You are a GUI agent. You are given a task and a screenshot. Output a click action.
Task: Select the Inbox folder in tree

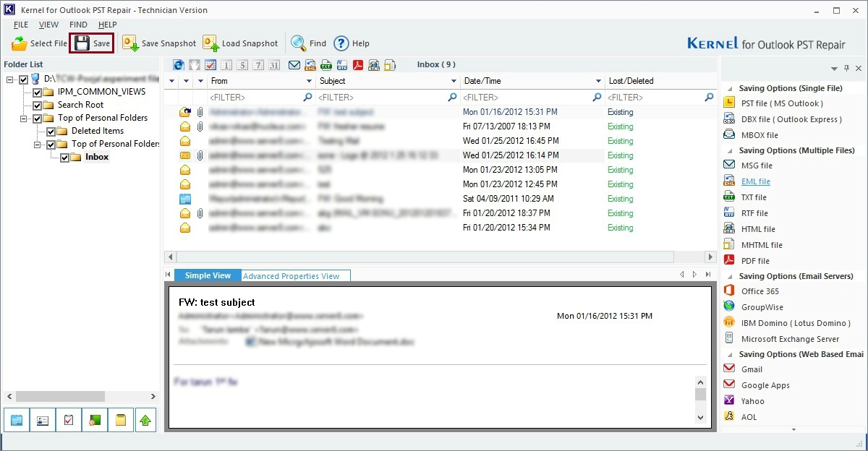coord(97,157)
